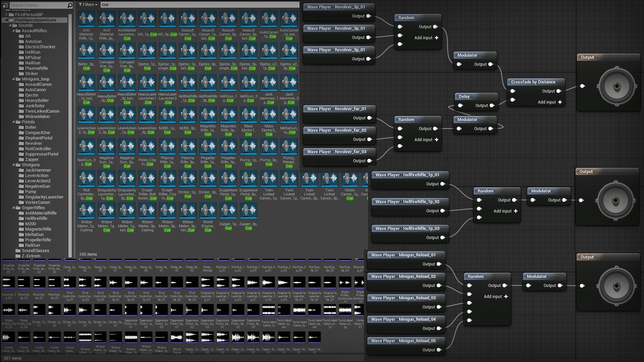
Task: Select the Pump_Reload_Cue asset
Action: click(289, 153)
